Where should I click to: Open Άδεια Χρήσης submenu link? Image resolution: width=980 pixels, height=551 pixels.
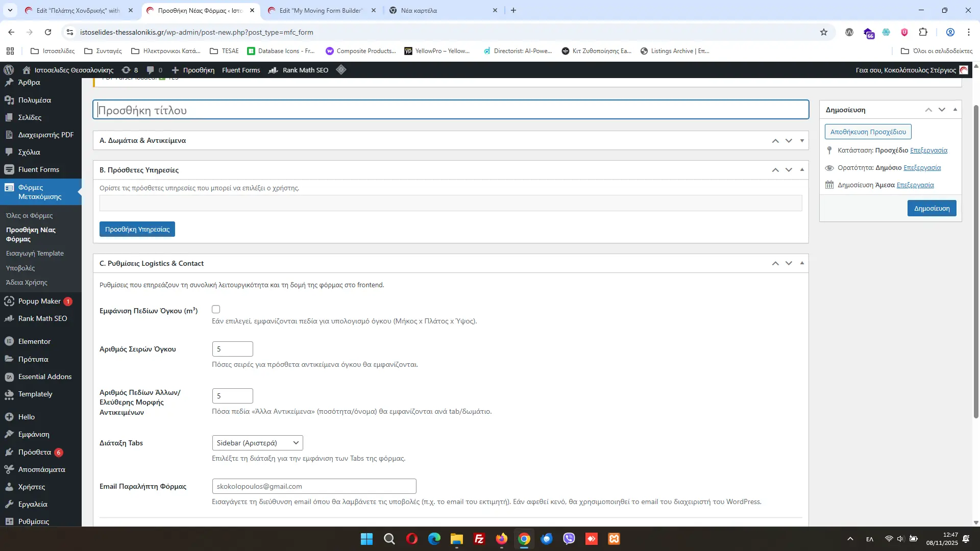pos(27,282)
